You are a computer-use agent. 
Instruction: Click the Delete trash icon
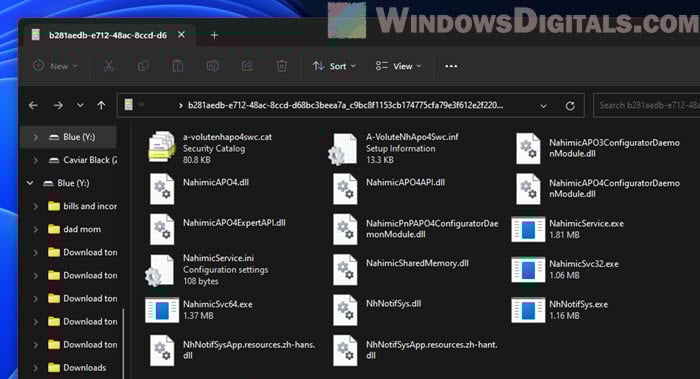pos(282,66)
